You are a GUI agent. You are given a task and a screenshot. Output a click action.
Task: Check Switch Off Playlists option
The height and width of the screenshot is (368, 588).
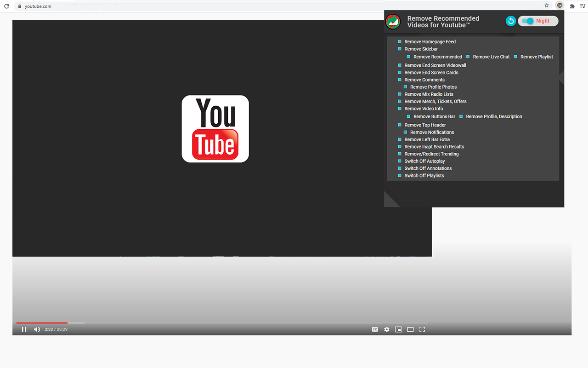tap(400, 175)
